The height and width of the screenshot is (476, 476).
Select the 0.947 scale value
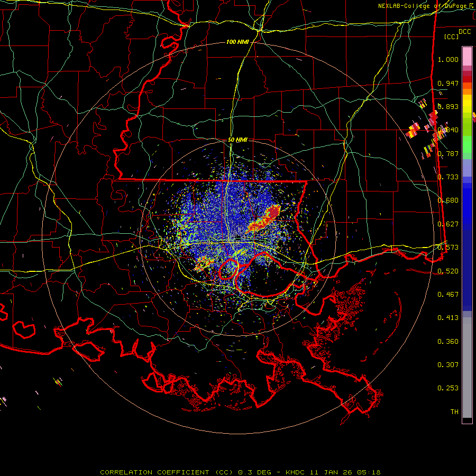pyautogui.click(x=448, y=83)
